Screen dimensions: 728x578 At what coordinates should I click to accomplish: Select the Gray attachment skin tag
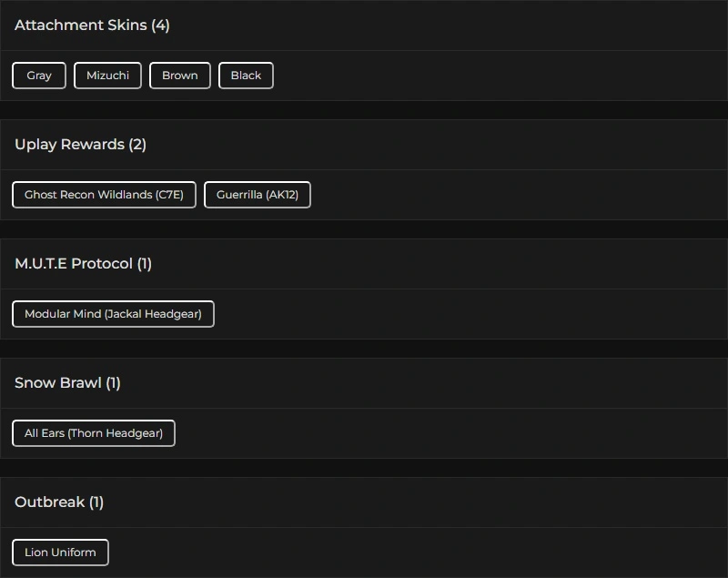click(x=39, y=76)
